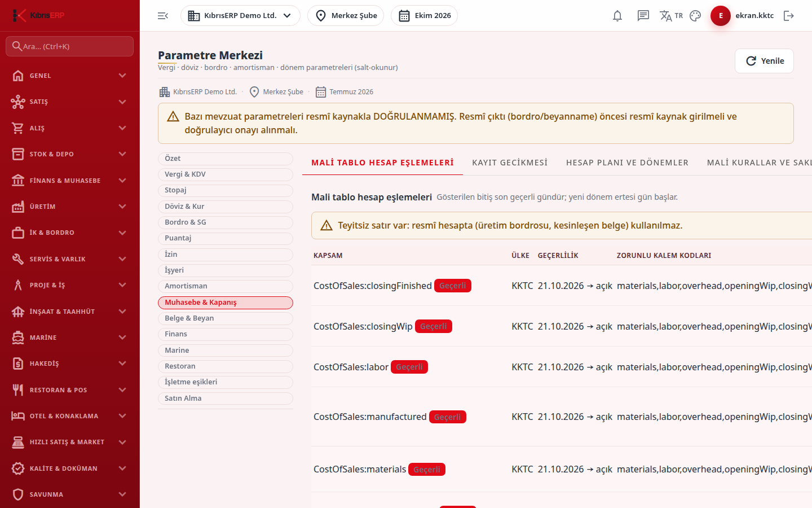Click the logout icon

(789, 16)
